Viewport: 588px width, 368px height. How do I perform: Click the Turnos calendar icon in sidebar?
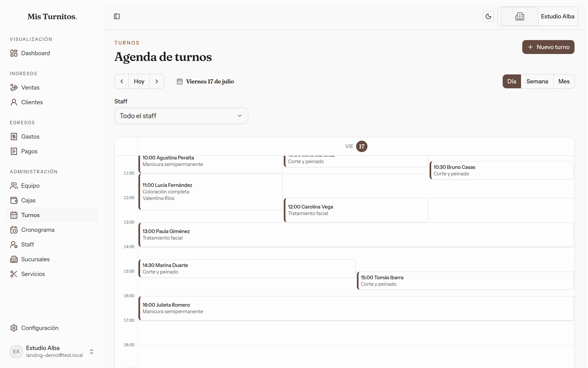click(14, 215)
